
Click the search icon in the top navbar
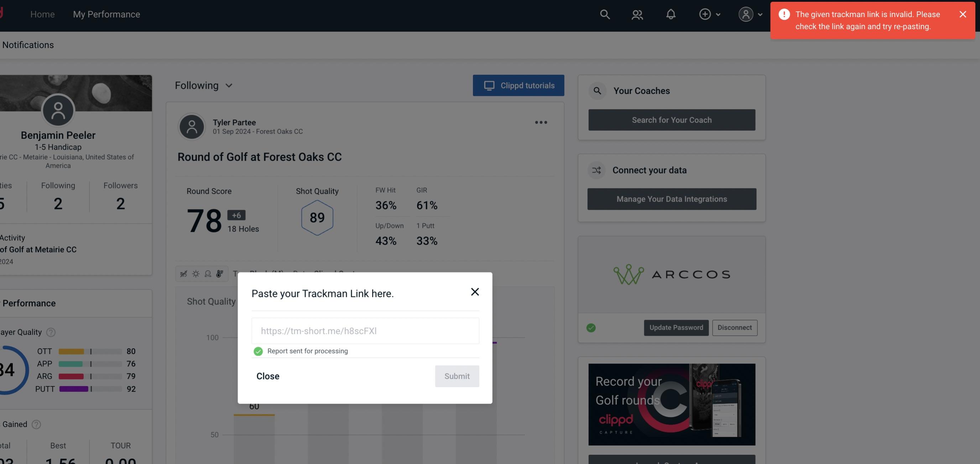[x=604, y=14]
